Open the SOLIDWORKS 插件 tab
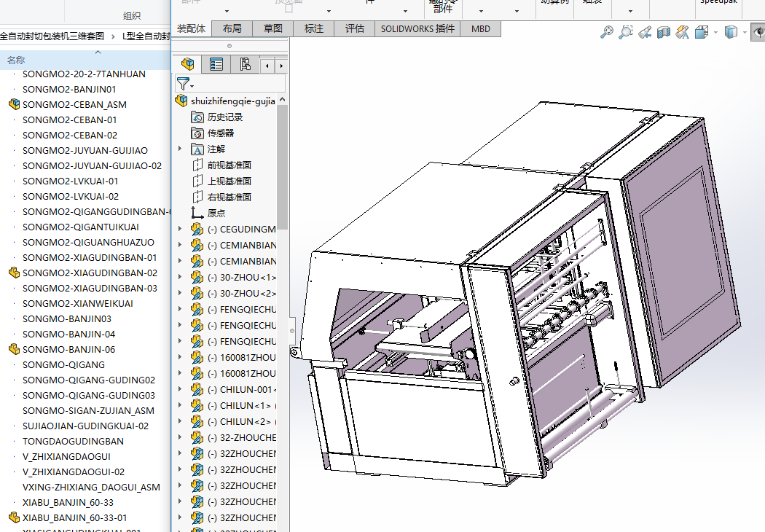The image size is (765, 532). (x=417, y=28)
